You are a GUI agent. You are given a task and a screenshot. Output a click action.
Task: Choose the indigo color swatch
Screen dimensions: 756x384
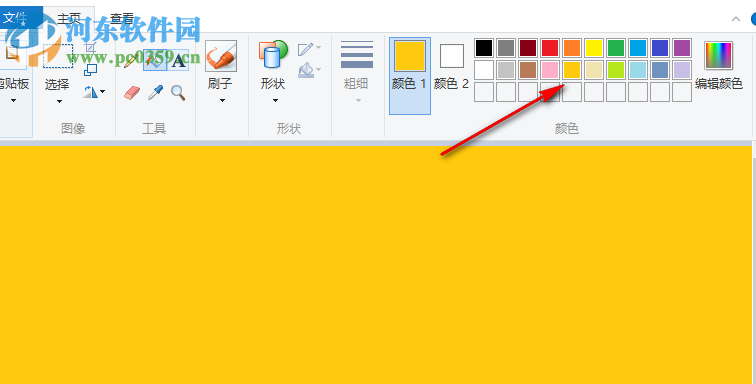point(660,48)
